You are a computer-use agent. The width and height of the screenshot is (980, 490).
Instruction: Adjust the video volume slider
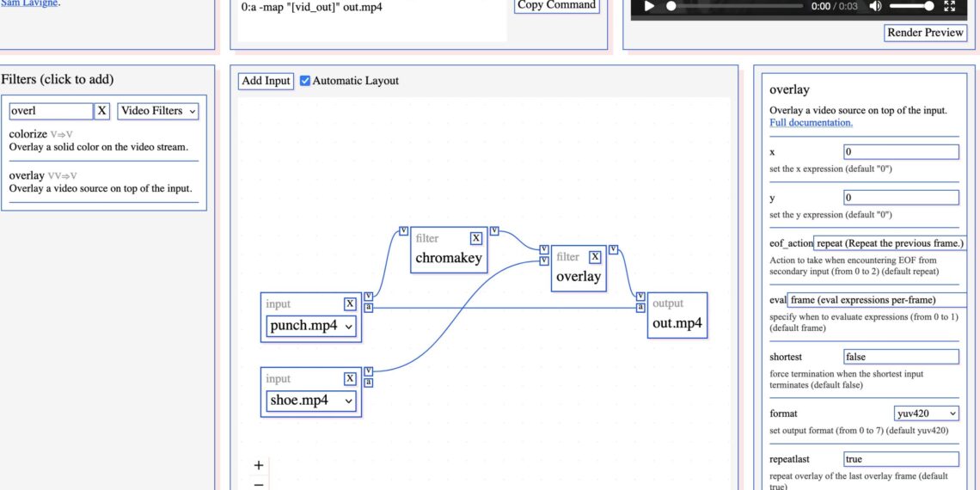[x=911, y=6]
